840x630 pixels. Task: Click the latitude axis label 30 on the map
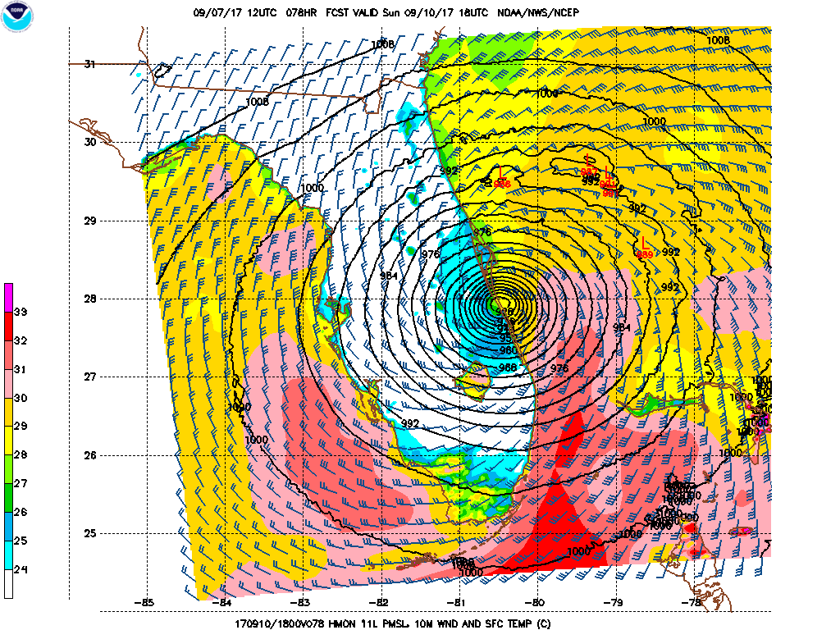(x=89, y=143)
